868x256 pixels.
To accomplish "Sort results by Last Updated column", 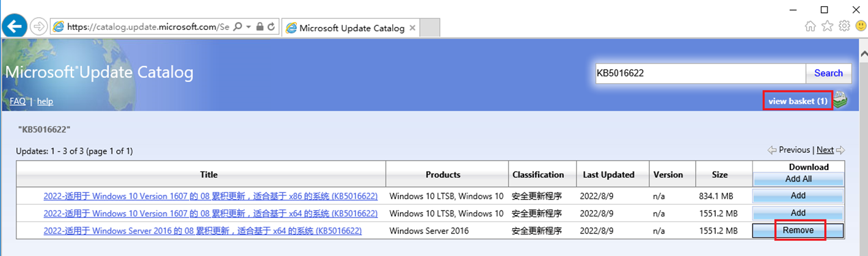I will click(608, 175).
